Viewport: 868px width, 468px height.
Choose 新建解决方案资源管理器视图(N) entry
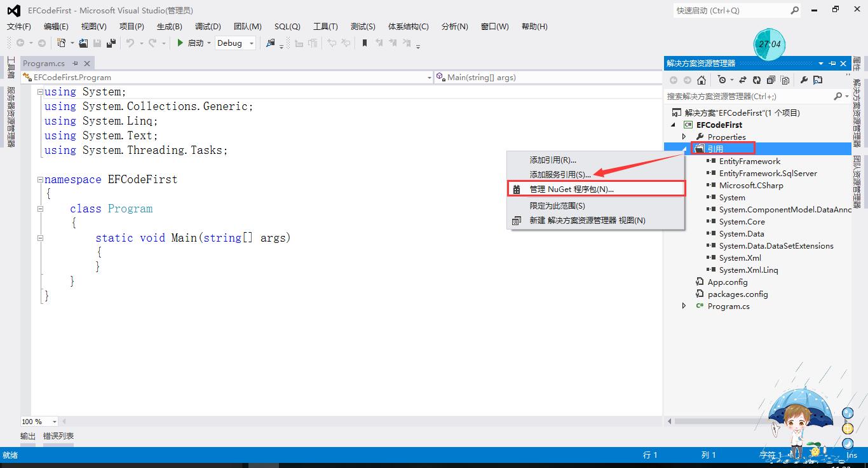pyautogui.click(x=596, y=220)
